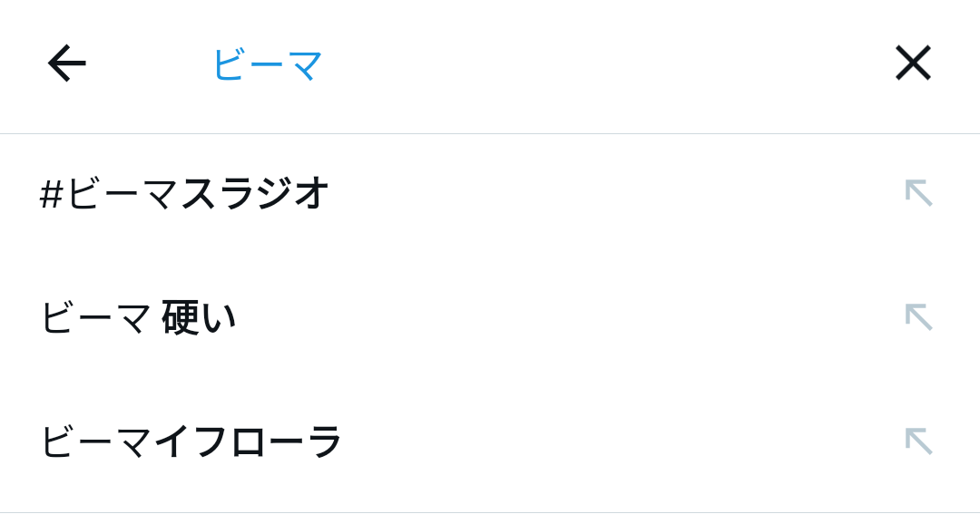Choose the ビーマ 硬い suggestion
980x514 pixels.
click(x=138, y=317)
